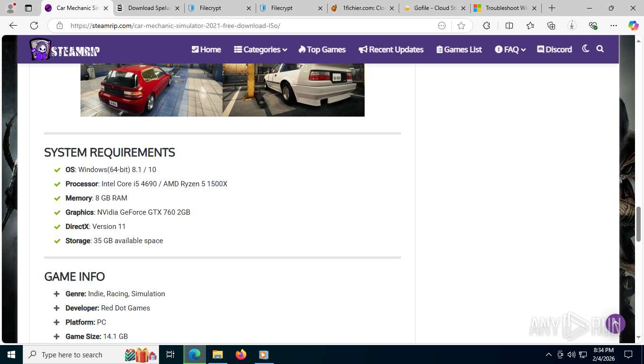The image size is (644, 364).
Task: Open Copilot sidebar icon
Action: click(x=634, y=26)
